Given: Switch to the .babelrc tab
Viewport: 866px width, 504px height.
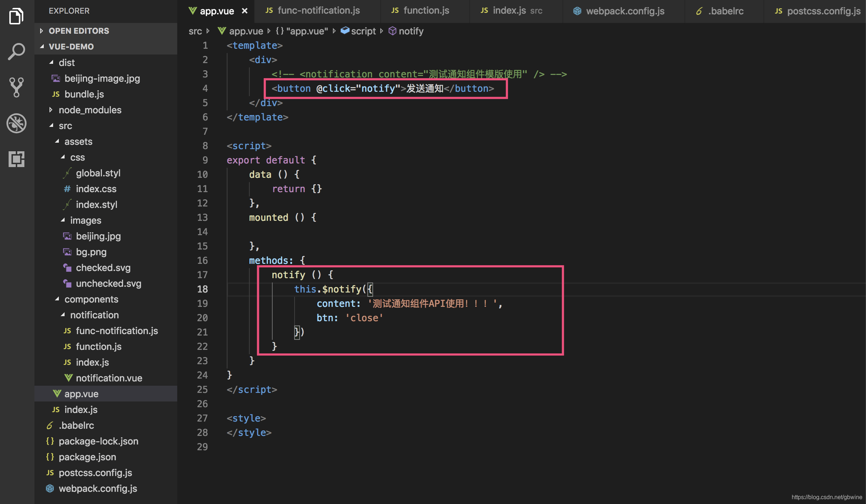Looking at the screenshot, I should coord(725,11).
